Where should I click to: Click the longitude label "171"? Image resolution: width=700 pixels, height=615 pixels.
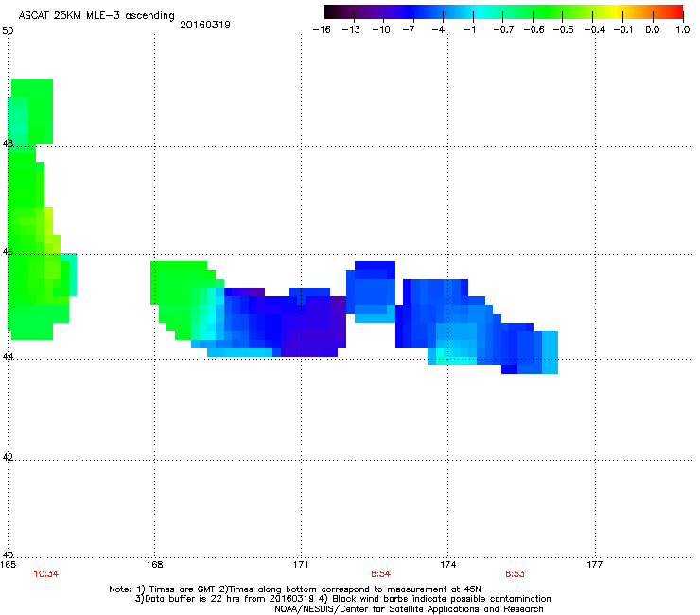301,565
